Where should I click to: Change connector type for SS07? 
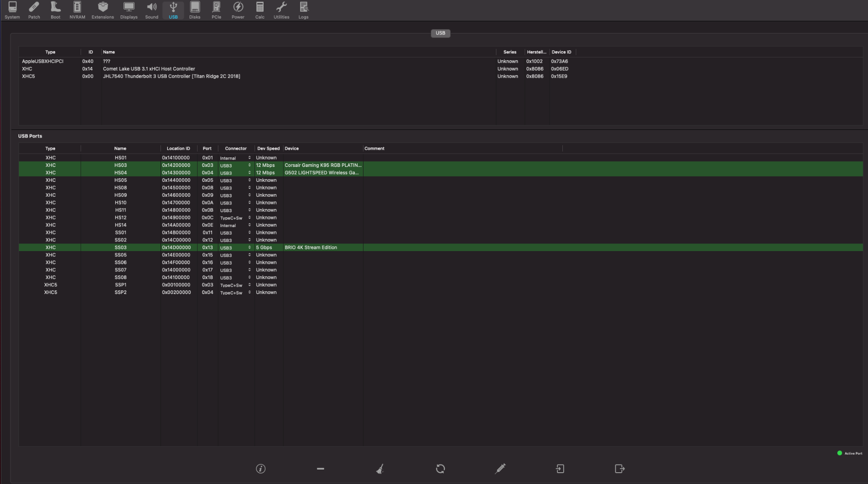click(235, 270)
